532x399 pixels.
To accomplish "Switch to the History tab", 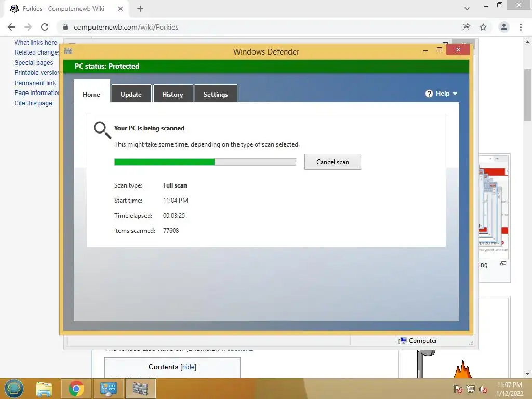I will click(172, 94).
